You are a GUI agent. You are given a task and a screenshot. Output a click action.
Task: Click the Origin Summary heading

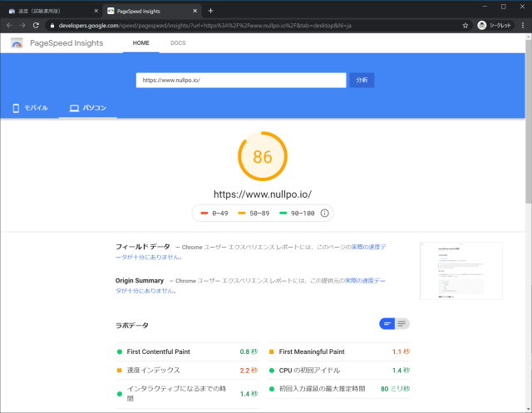(140, 281)
